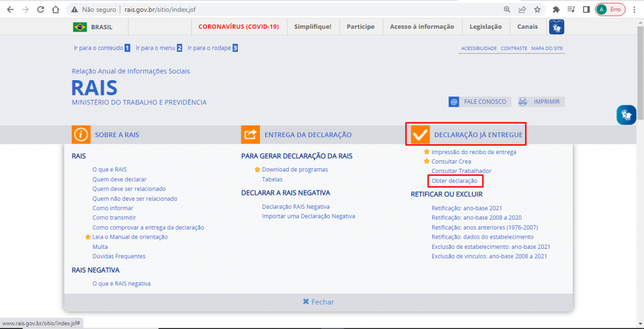
Task: Click the export icon beside ENTREGA DA DECLARAÇÃO
Action: (x=251, y=134)
